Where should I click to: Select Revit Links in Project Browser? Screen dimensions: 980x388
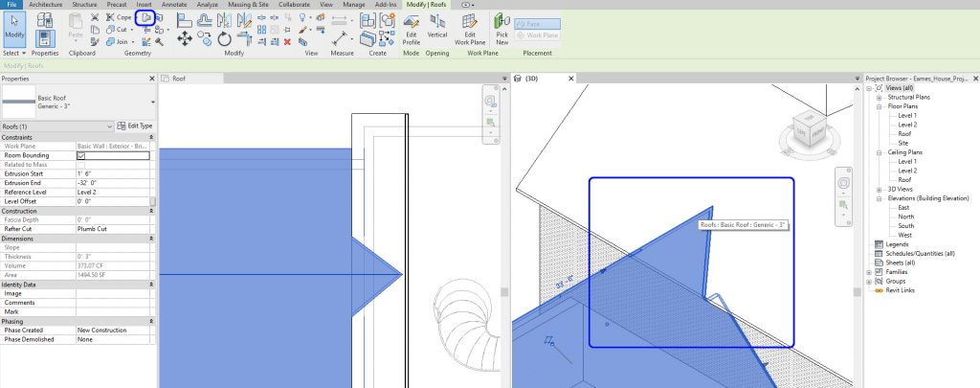tap(901, 290)
